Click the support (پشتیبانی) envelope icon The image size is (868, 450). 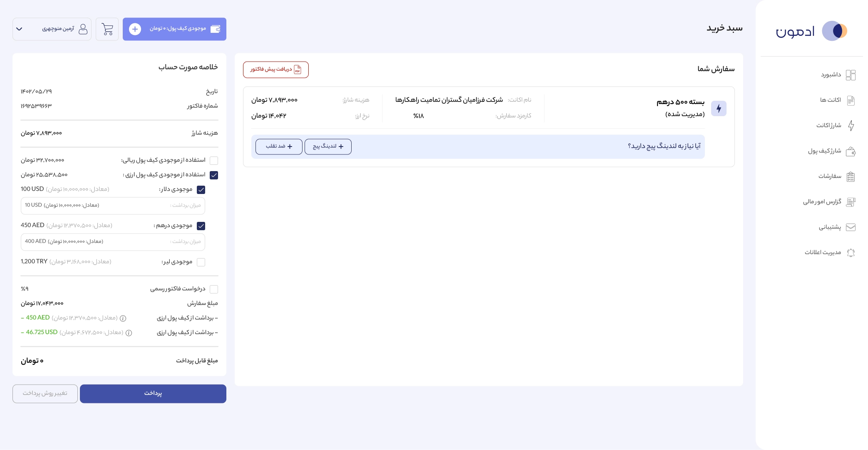[x=851, y=227]
